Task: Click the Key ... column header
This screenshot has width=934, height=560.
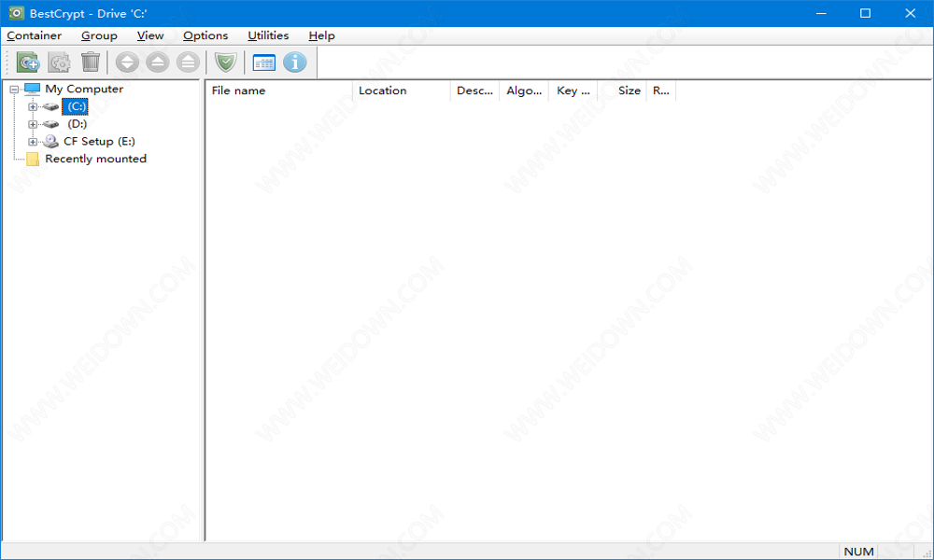Action: [573, 91]
